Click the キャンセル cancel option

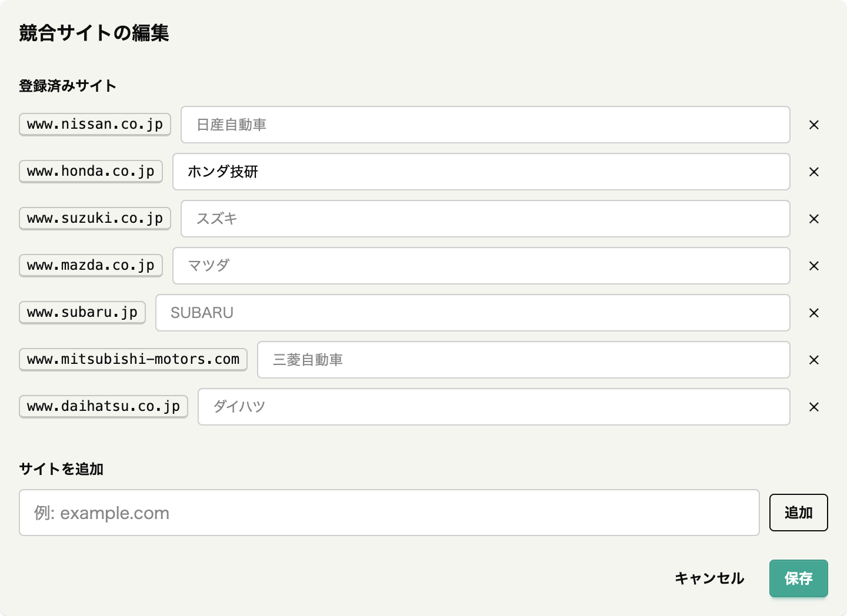tap(709, 578)
